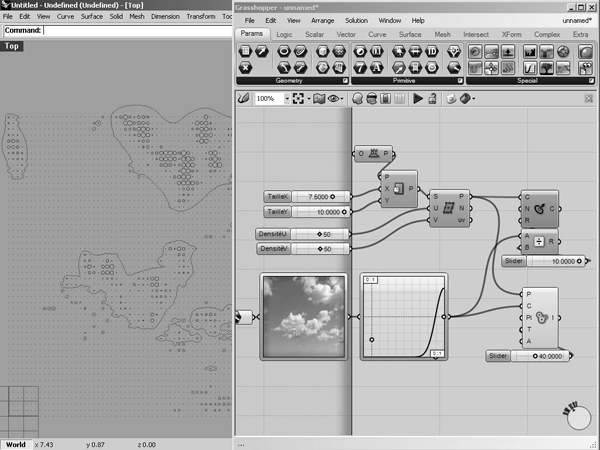Click the TailleY slider name label

point(277,212)
